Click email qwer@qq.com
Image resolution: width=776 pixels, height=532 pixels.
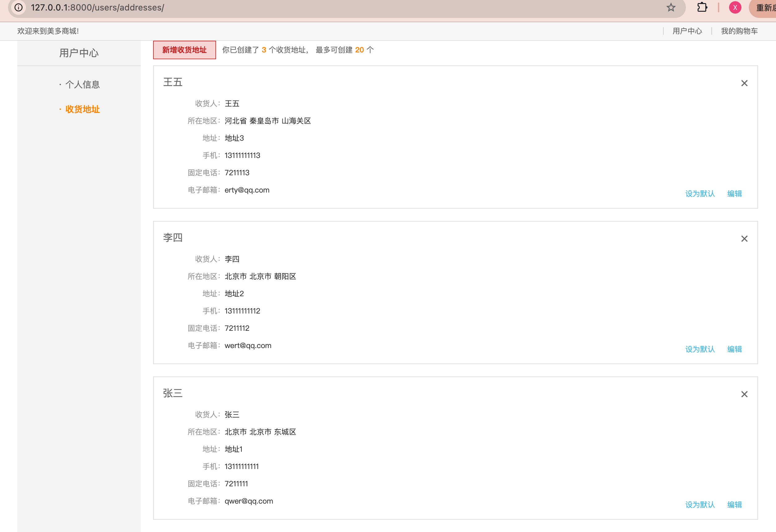click(x=249, y=501)
